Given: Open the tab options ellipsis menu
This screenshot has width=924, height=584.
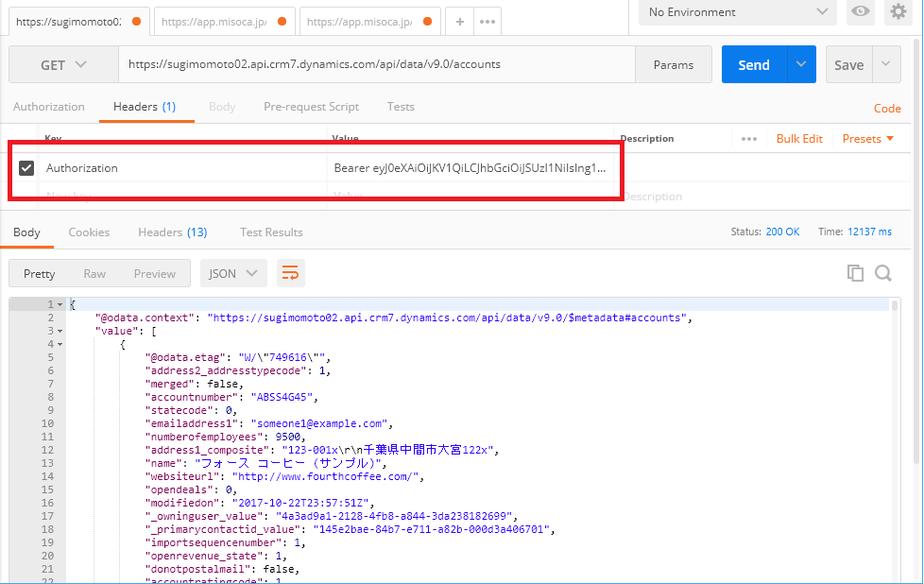Looking at the screenshot, I should 488,22.
